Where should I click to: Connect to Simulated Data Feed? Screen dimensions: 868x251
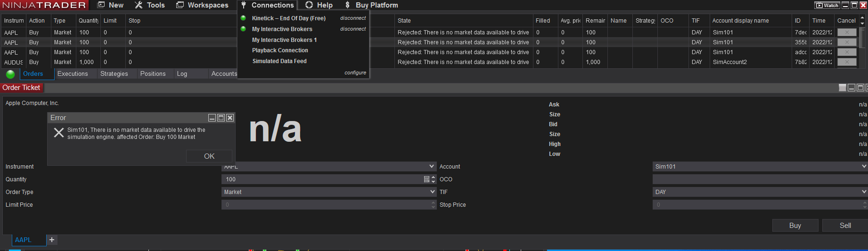[x=279, y=61]
